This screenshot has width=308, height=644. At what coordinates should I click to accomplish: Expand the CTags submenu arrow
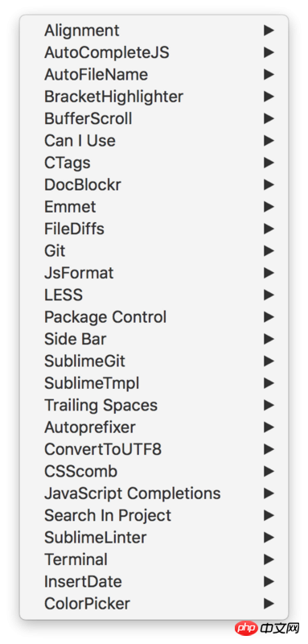tap(269, 163)
